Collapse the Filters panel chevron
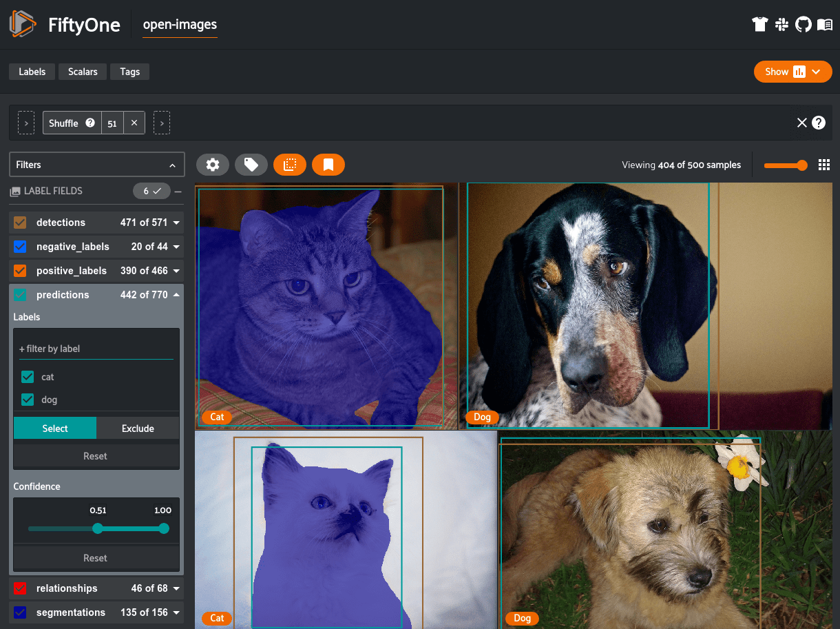Viewport: 840px width, 629px height. coord(171,165)
